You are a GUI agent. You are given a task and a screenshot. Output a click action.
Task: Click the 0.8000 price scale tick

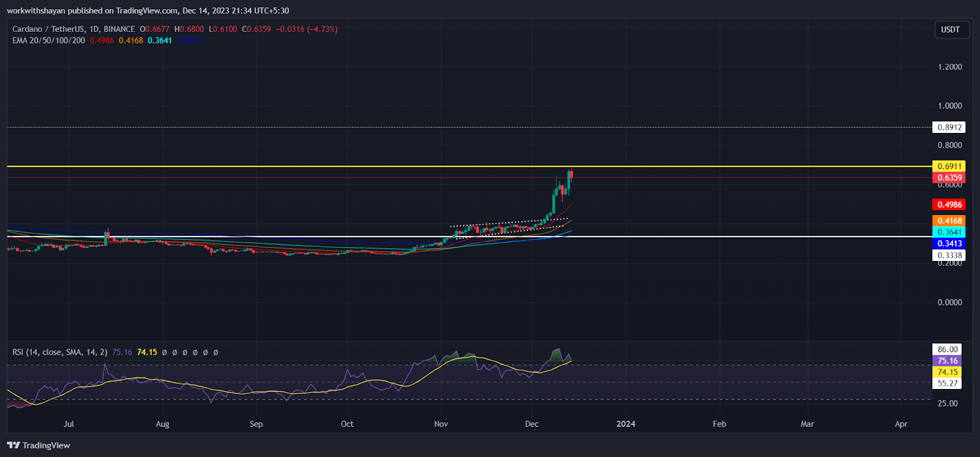pos(950,145)
